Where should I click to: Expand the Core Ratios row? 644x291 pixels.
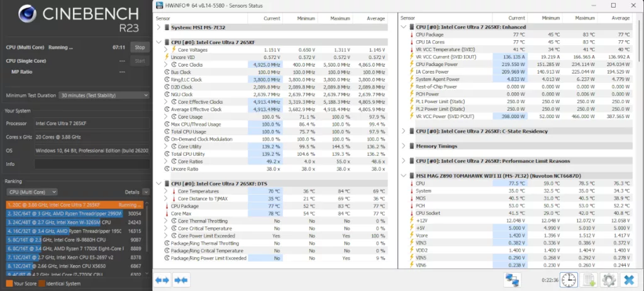165,162
